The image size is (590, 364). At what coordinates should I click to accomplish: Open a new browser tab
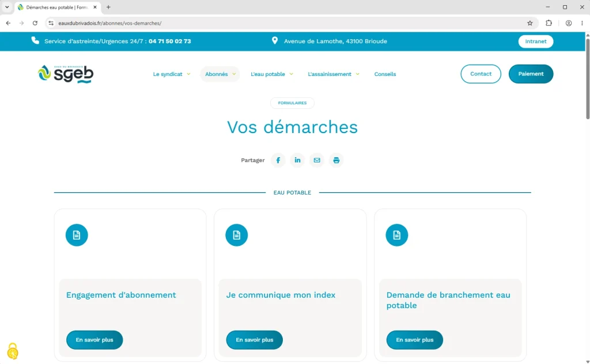coord(108,7)
